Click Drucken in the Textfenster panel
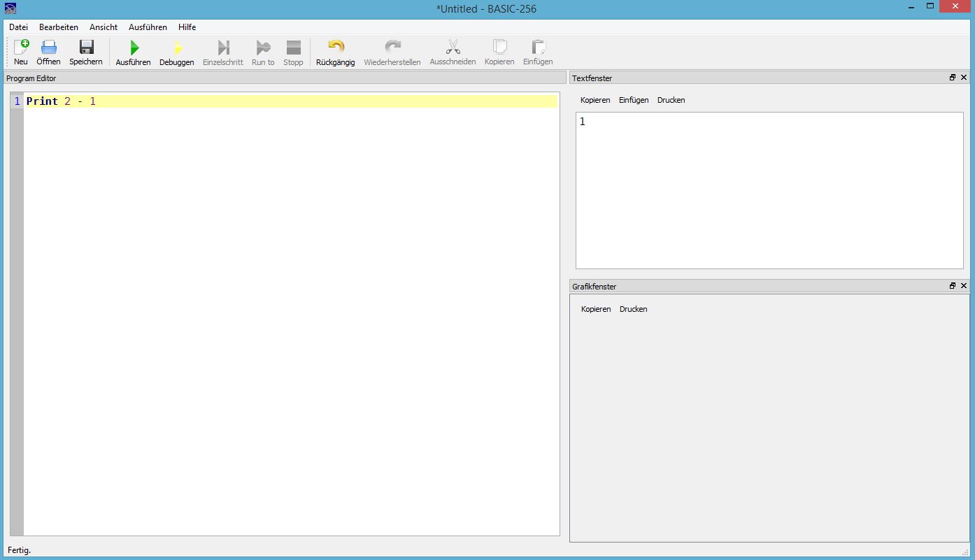The image size is (975, 560). coord(671,100)
